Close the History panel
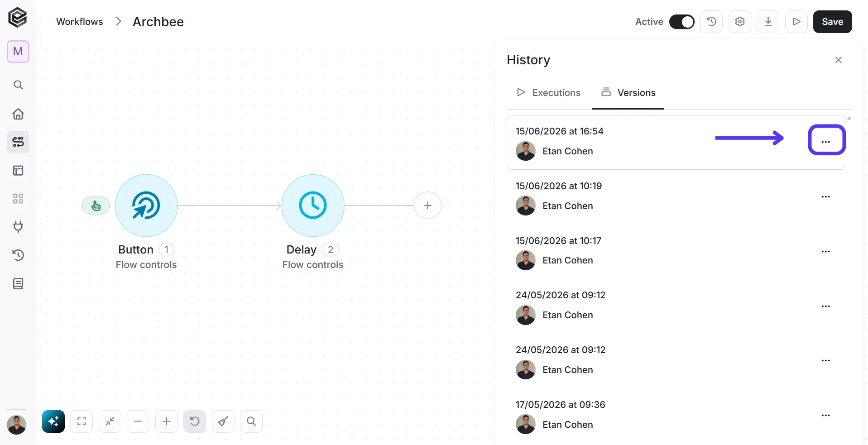Image resolution: width=868 pixels, height=445 pixels. tap(838, 60)
